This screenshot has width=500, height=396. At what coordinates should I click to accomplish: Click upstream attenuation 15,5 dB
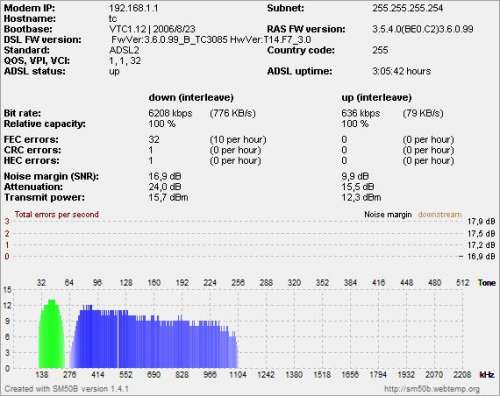[358, 187]
